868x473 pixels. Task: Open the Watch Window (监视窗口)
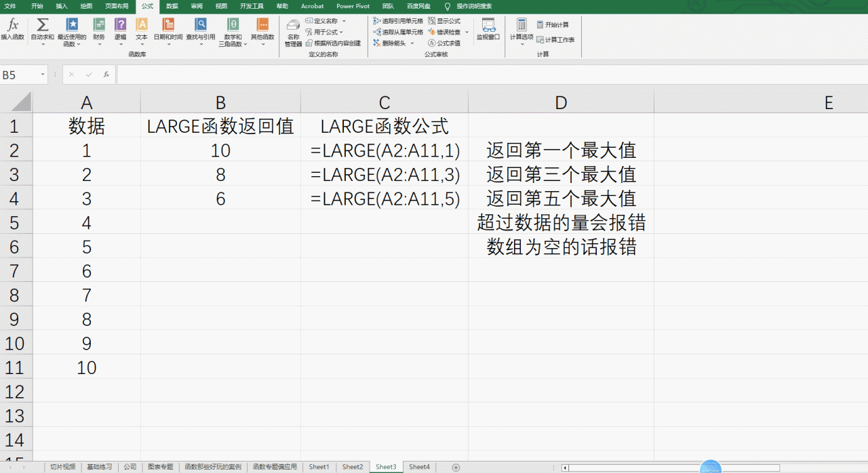pyautogui.click(x=488, y=28)
